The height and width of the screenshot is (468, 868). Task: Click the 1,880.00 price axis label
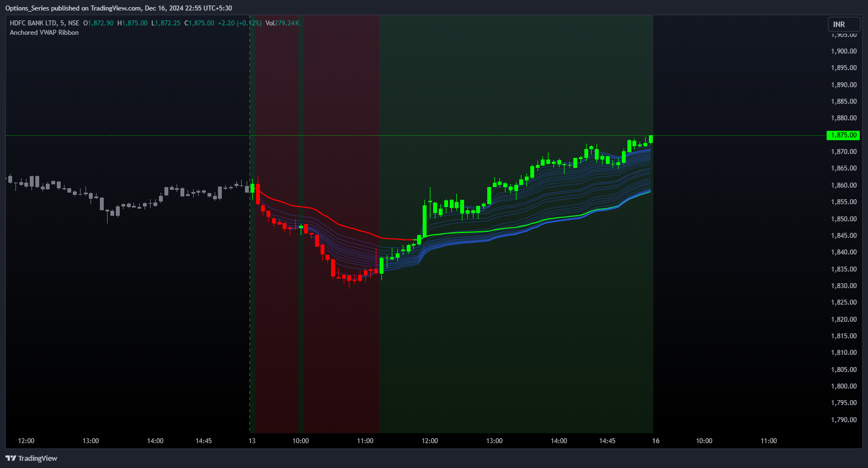844,118
